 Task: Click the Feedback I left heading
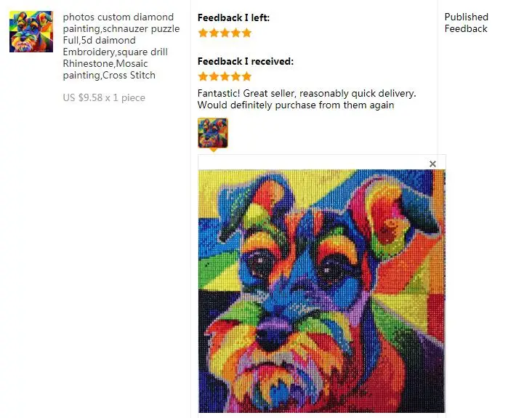(x=233, y=17)
